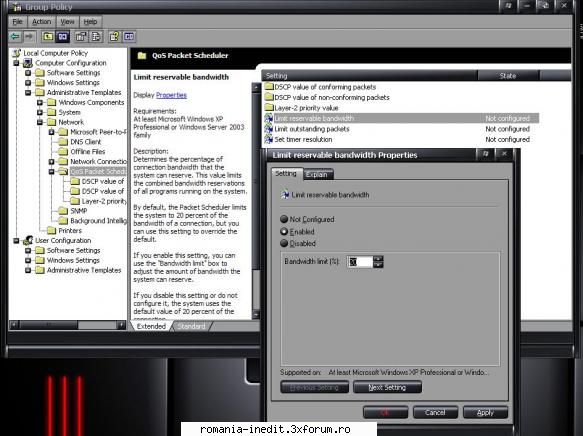Click the DNS Client folder icon
This screenshot has width=583, height=436.
[x=64, y=142]
